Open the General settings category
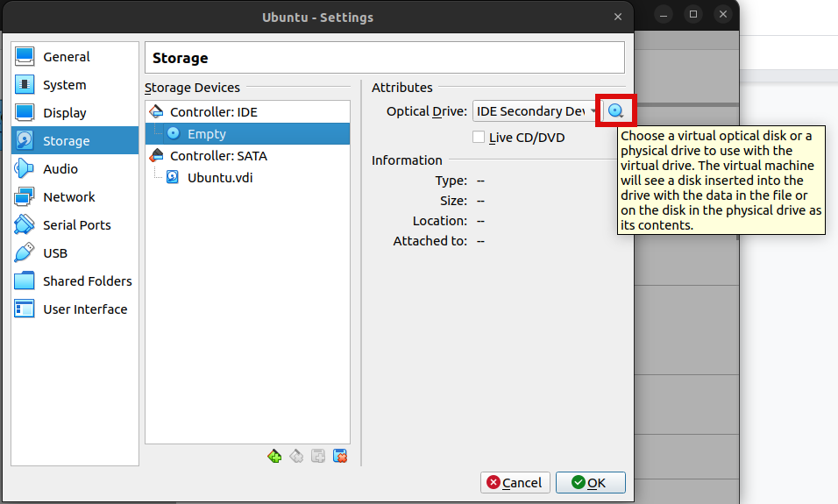The image size is (838, 504). point(75,57)
